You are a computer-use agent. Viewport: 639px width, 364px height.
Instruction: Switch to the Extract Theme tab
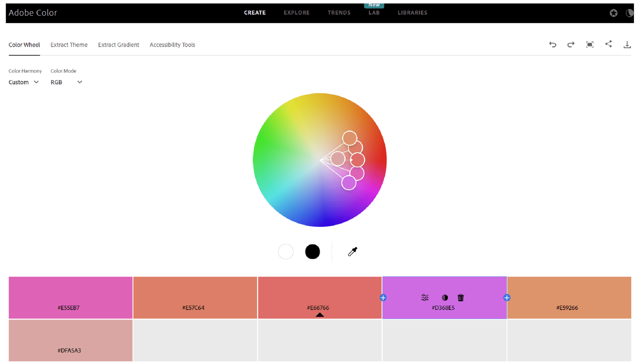[69, 45]
